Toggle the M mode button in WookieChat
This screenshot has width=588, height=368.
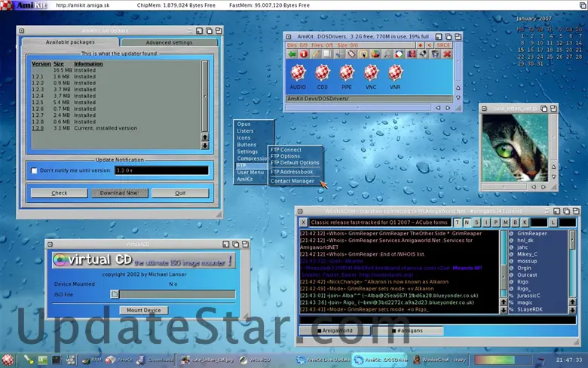pyautogui.click(x=506, y=222)
